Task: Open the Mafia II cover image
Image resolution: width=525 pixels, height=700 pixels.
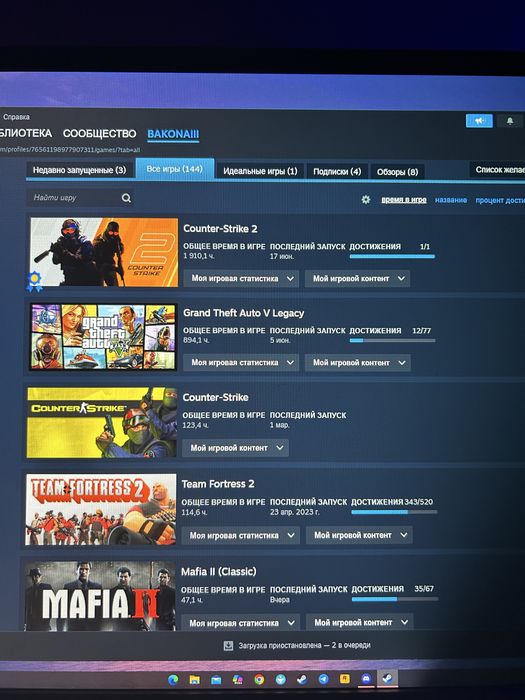Action: tap(100, 596)
